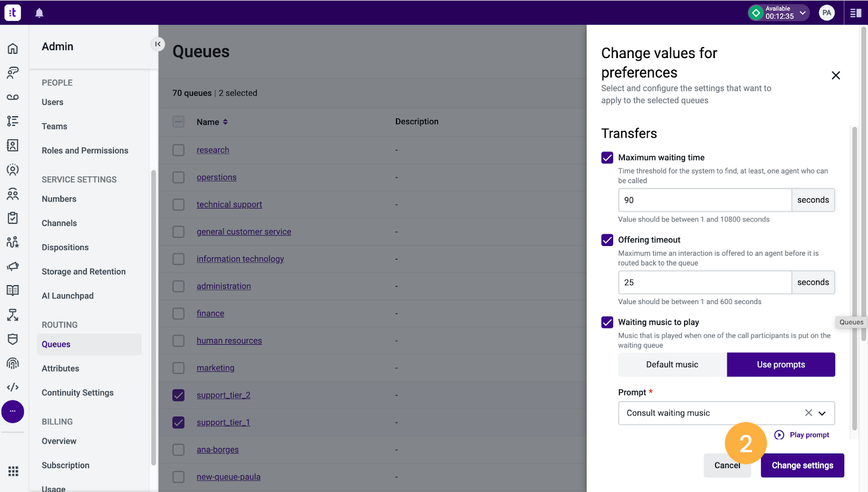Open the notifications bell
868x492 pixels.
point(39,13)
